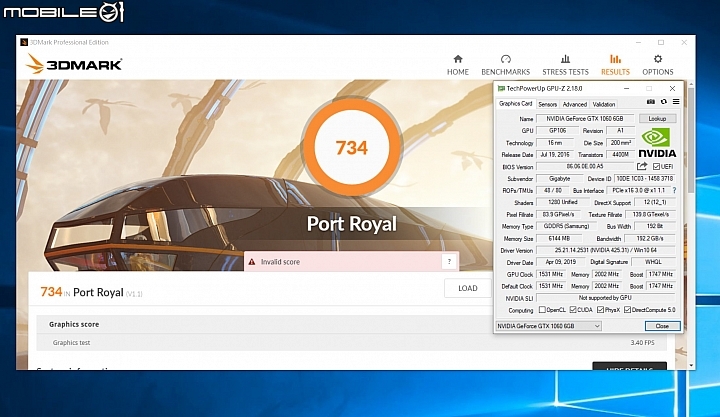Click the LOAD result button
Viewport: 720px width, 417px height.
pos(467,288)
